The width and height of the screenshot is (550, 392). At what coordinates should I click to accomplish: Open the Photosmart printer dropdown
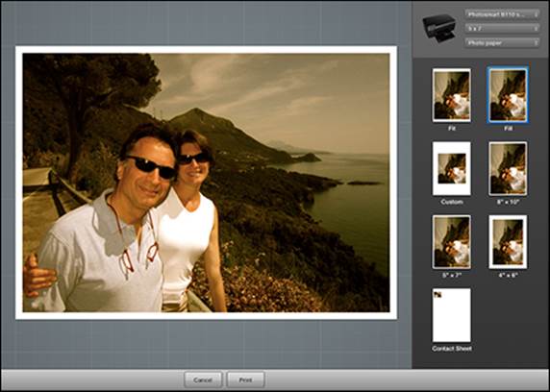tap(502, 14)
